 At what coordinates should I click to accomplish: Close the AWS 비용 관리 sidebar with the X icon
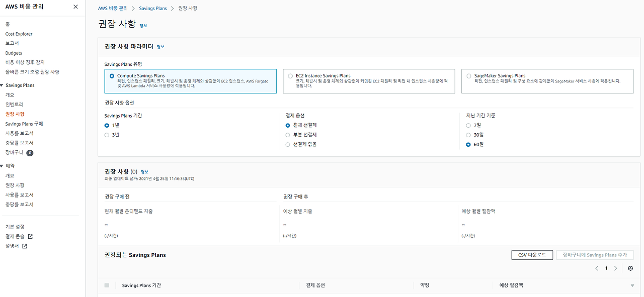pyautogui.click(x=75, y=7)
